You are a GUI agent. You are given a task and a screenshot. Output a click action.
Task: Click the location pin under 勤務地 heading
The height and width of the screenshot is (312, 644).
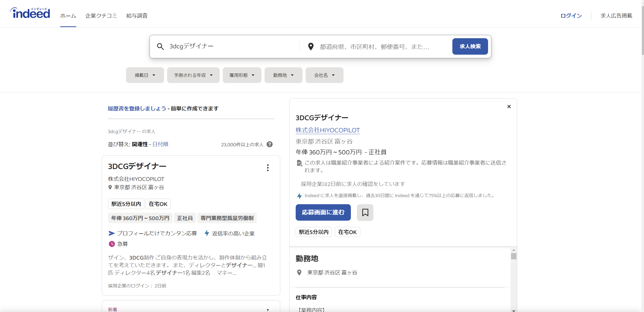click(x=299, y=273)
